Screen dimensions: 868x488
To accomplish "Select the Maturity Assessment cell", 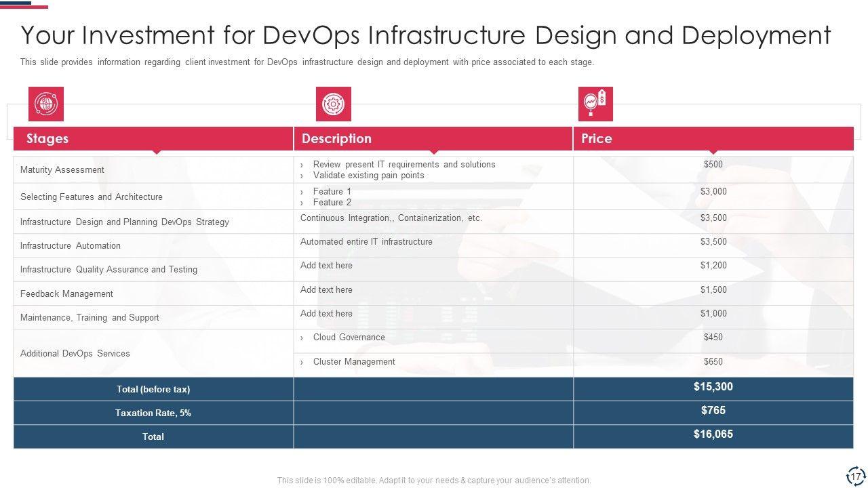I will (x=62, y=170).
